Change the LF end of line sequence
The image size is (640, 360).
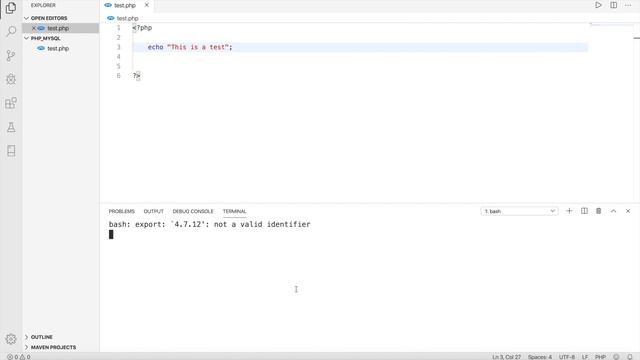click(585, 357)
